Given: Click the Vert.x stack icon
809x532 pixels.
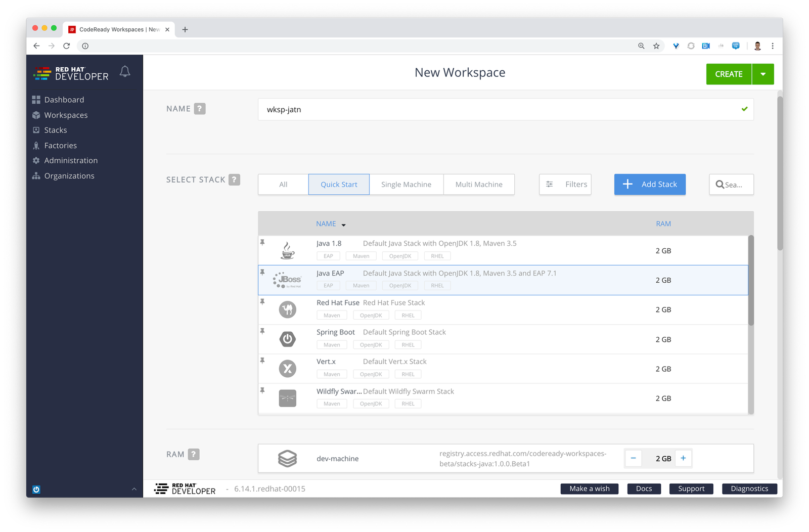Looking at the screenshot, I should [x=288, y=369].
